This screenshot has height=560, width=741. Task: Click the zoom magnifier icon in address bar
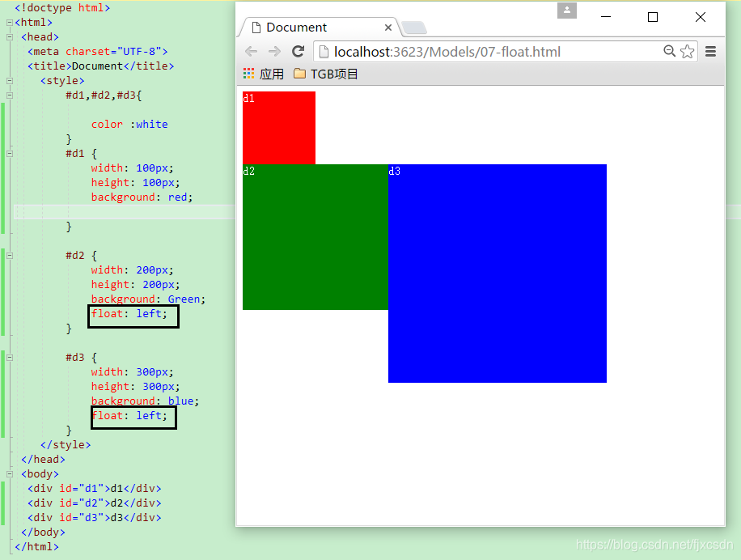[669, 51]
